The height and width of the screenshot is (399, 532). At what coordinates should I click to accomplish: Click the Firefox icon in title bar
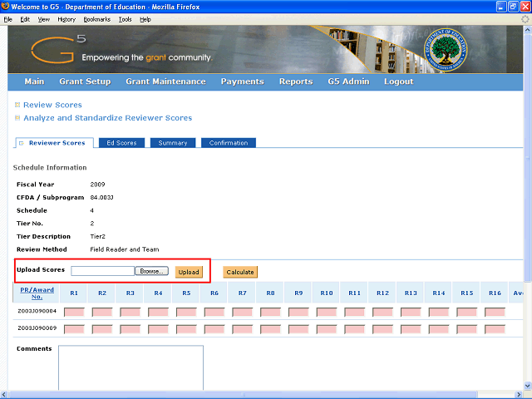tap(5, 6)
